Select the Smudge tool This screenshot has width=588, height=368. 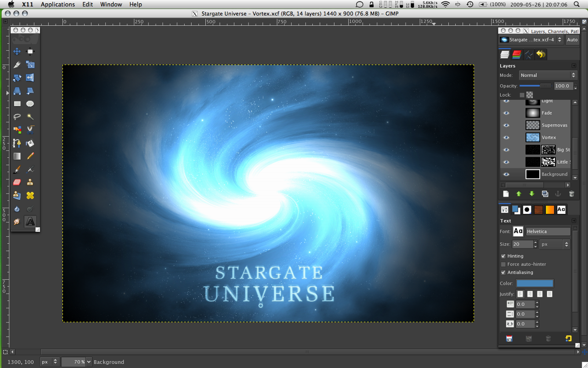tap(17, 222)
